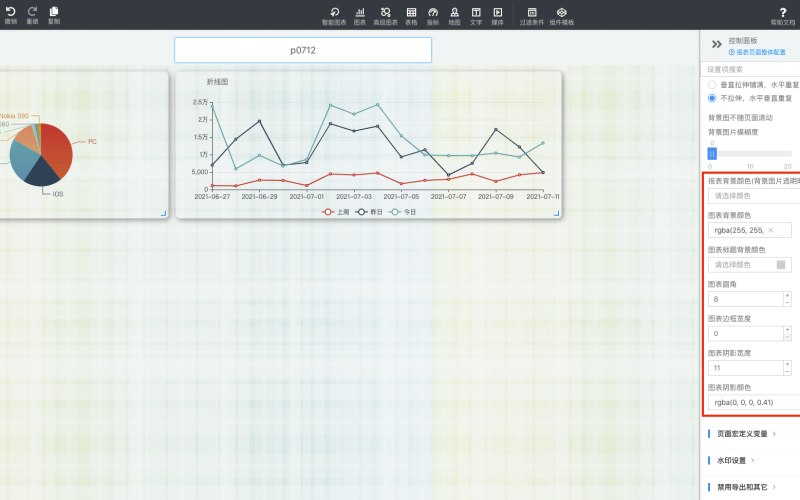
Task: Click the background blur slider handle
Action: pos(712,154)
